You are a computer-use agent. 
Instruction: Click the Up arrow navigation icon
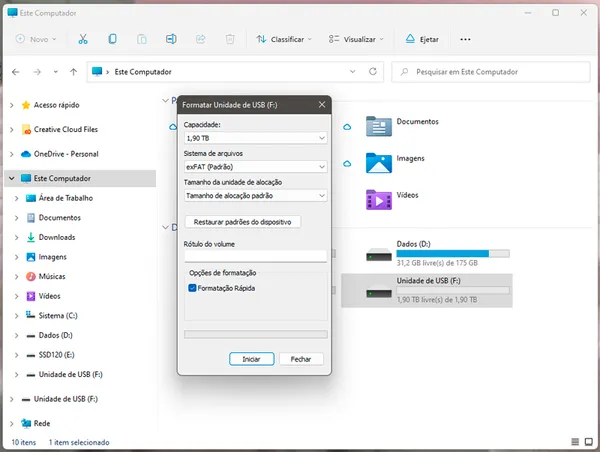click(74, 72)
